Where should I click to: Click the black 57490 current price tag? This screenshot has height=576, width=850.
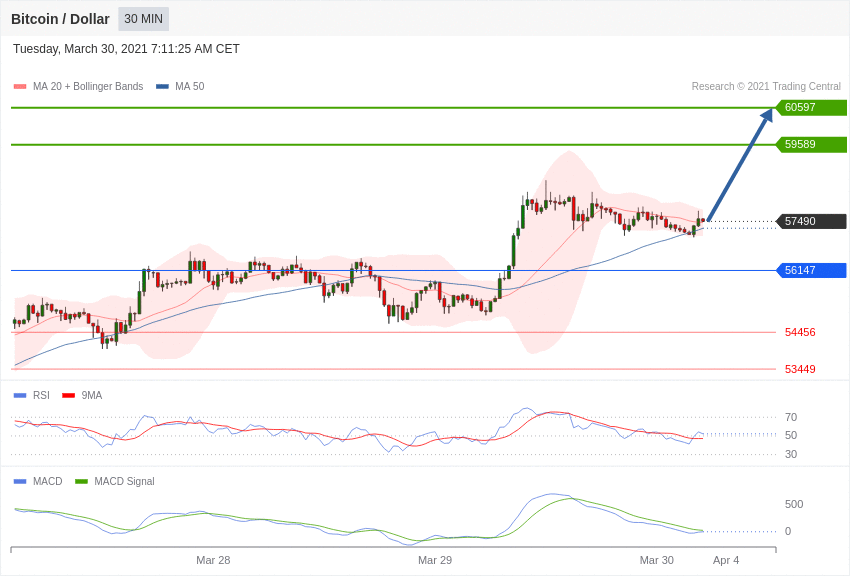pyautogui.click(x=811, y=221)
